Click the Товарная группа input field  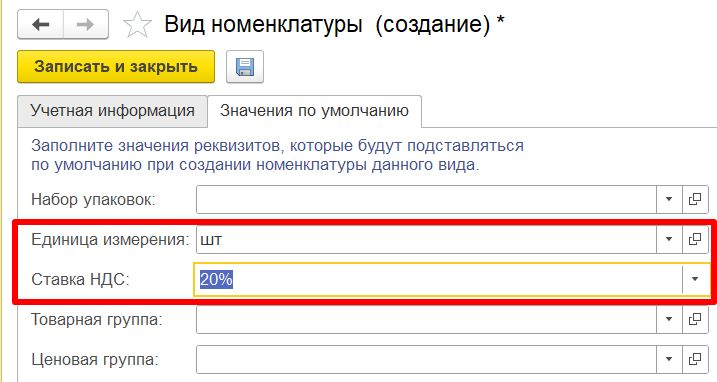pyautogui.click(x=426, y=319)
